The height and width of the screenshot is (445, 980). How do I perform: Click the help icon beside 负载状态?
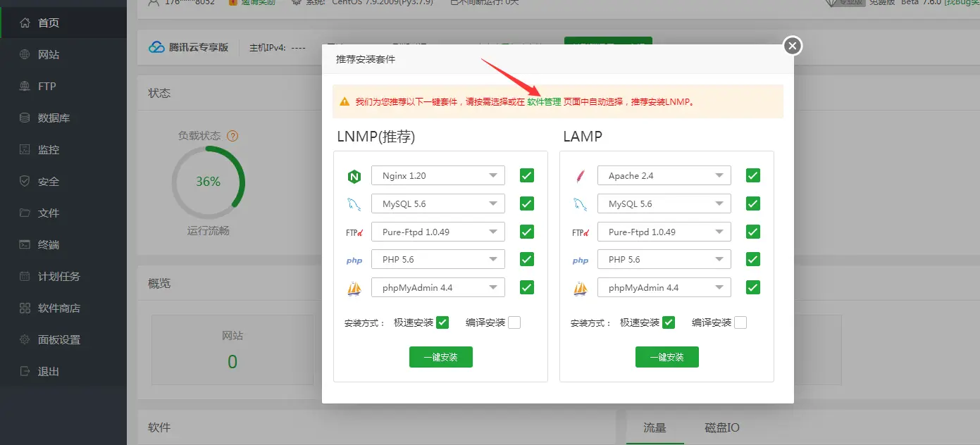(x=232, y=136)
